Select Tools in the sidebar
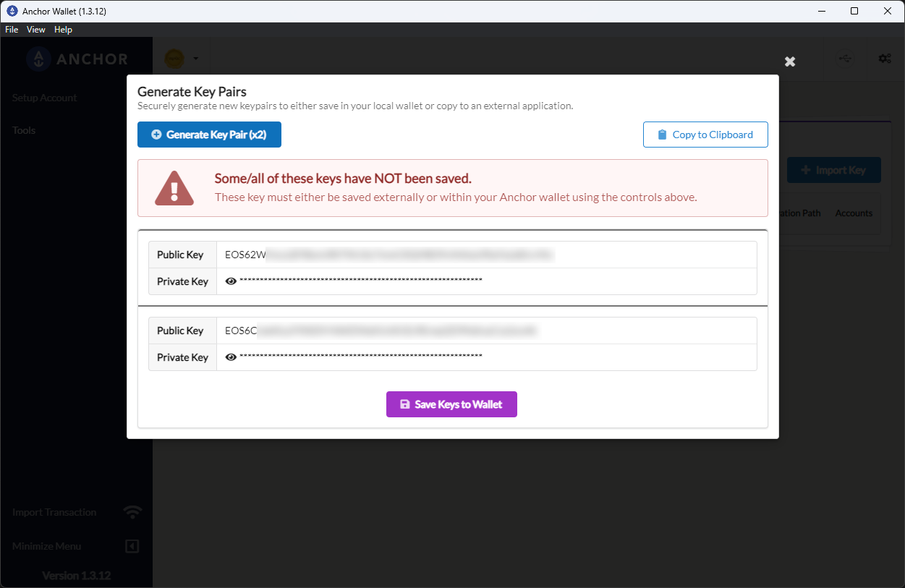The height and width of the screenshot is (588, 905). (x=24, y=130)
